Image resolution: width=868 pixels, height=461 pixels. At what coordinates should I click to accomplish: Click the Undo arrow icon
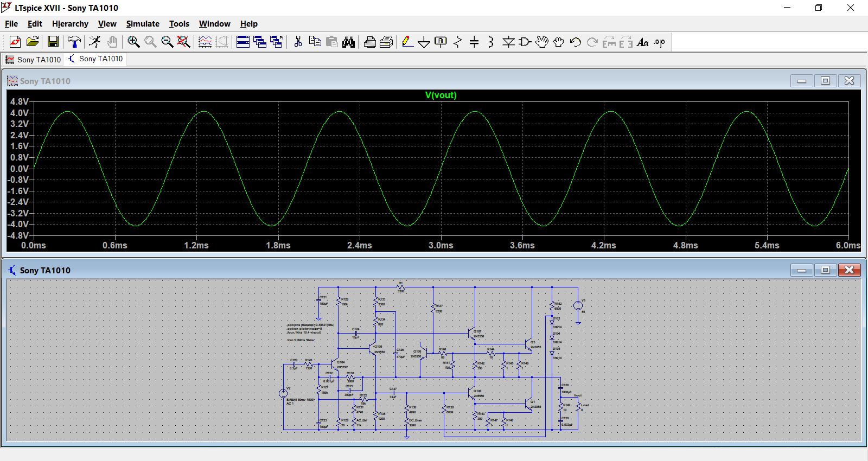pyautogui.click(x=576, y=42)
